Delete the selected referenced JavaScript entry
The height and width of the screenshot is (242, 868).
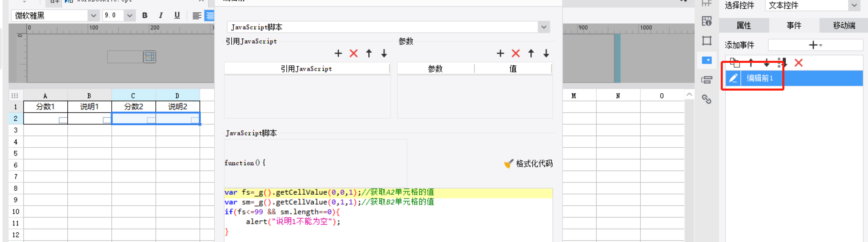[x=354, y=53]
